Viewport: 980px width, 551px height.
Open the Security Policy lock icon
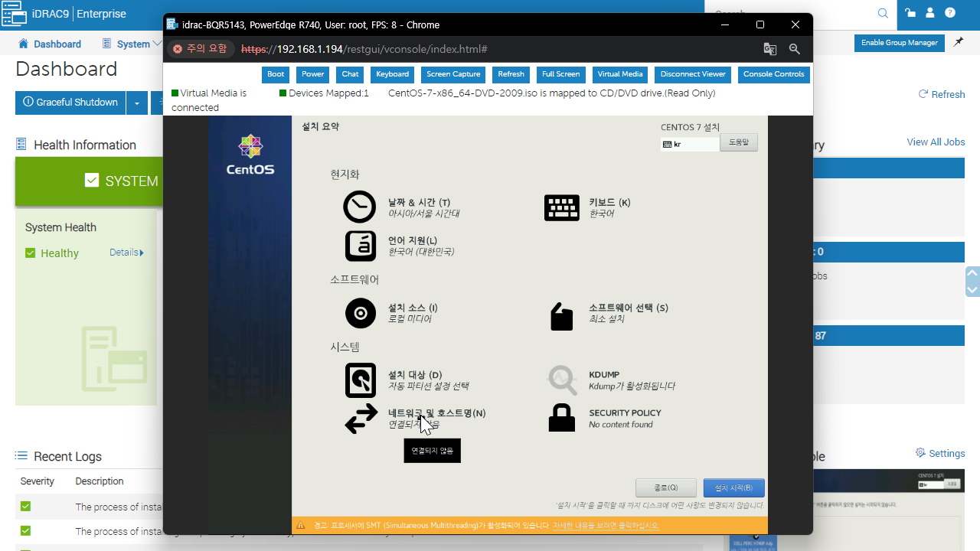561,419
